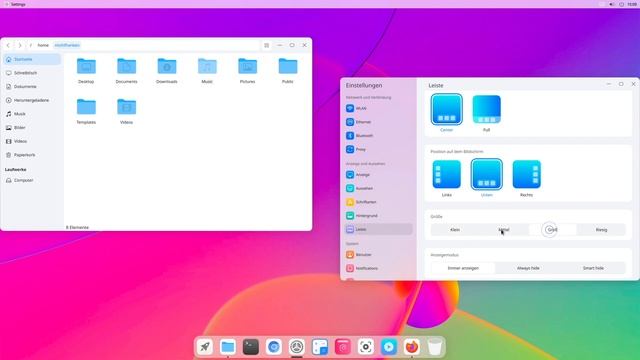Switch file manager view mode icon
The image size is (640, 360).
(267, 45)
